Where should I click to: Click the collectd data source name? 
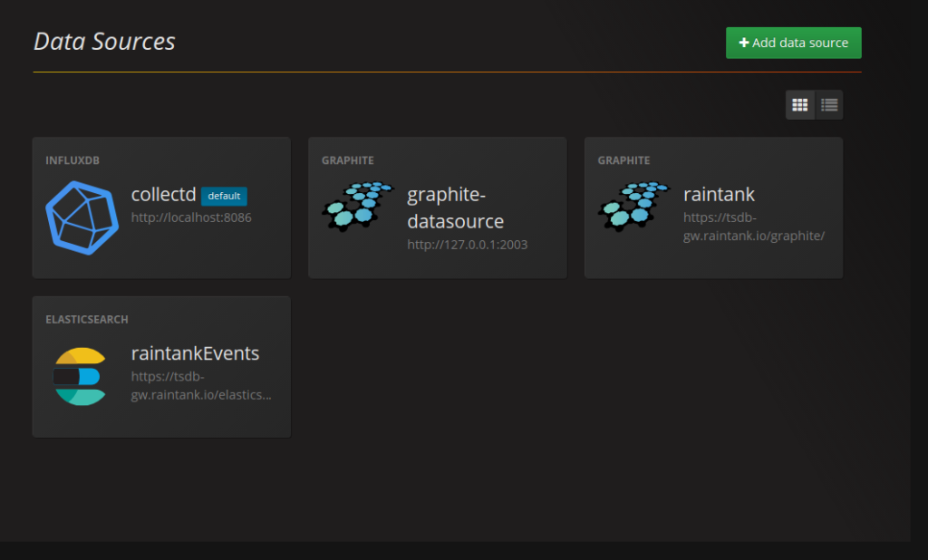(x=164, y=194)
